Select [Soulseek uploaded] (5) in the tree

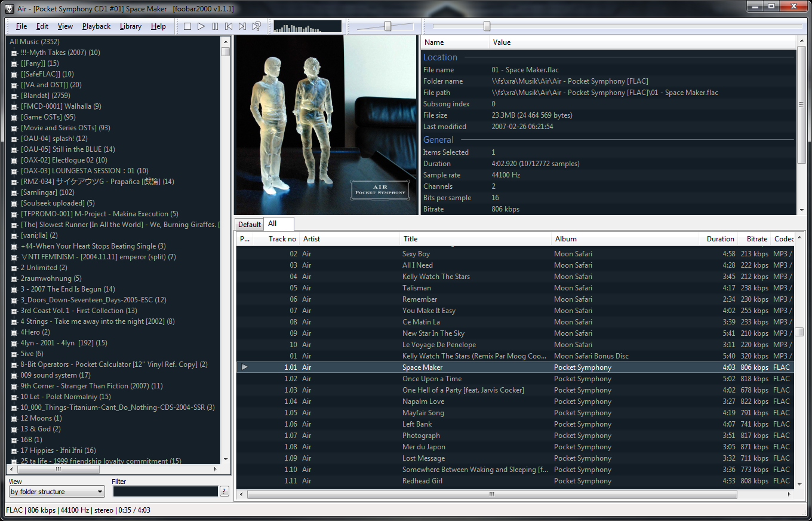coord(57,203)
